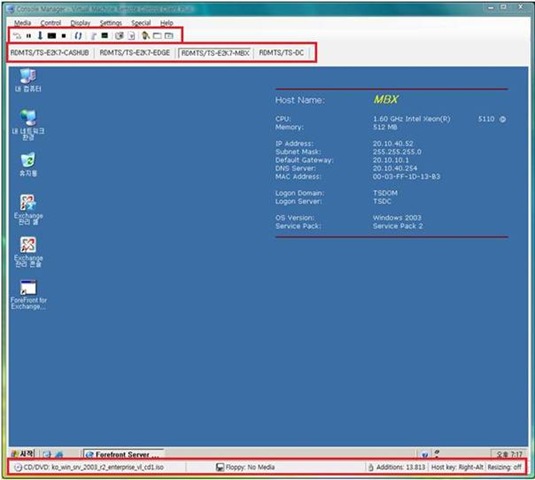The width and height of the screenshot is (535, 480).
Task: Select the My Network Places desktop icon
Action: pos(28,125)
